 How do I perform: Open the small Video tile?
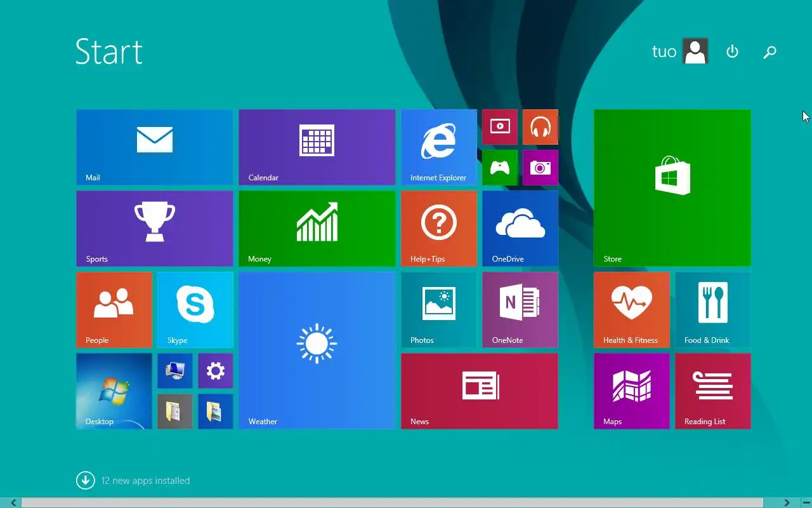click(500, 127)
